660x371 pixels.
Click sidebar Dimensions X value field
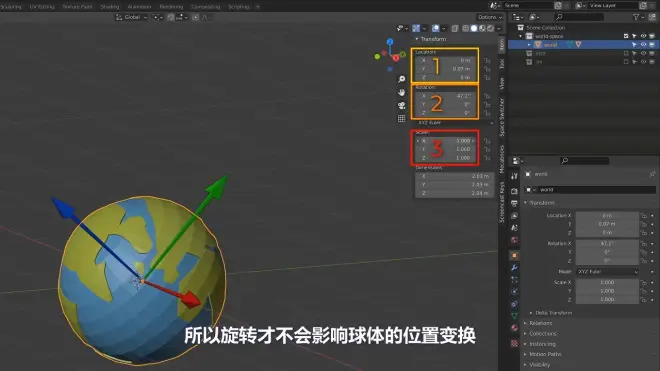pos(455,176)
